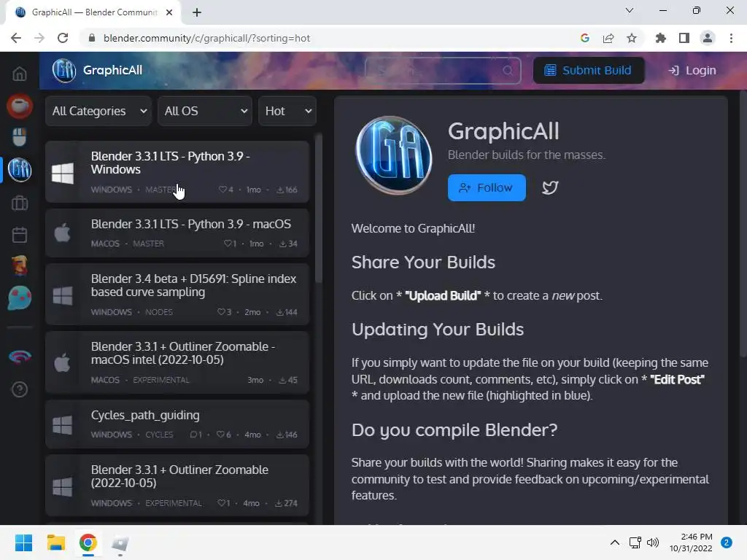
Task: Open a new browser tab
Action: (x=197, y=12)
